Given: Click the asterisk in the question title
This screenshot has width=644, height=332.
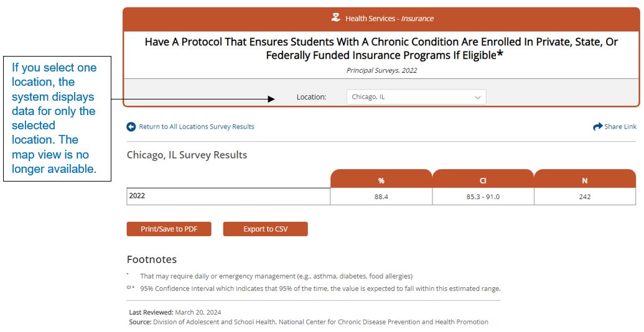Looking at the screenshot, I should click(x=500, y=53).
